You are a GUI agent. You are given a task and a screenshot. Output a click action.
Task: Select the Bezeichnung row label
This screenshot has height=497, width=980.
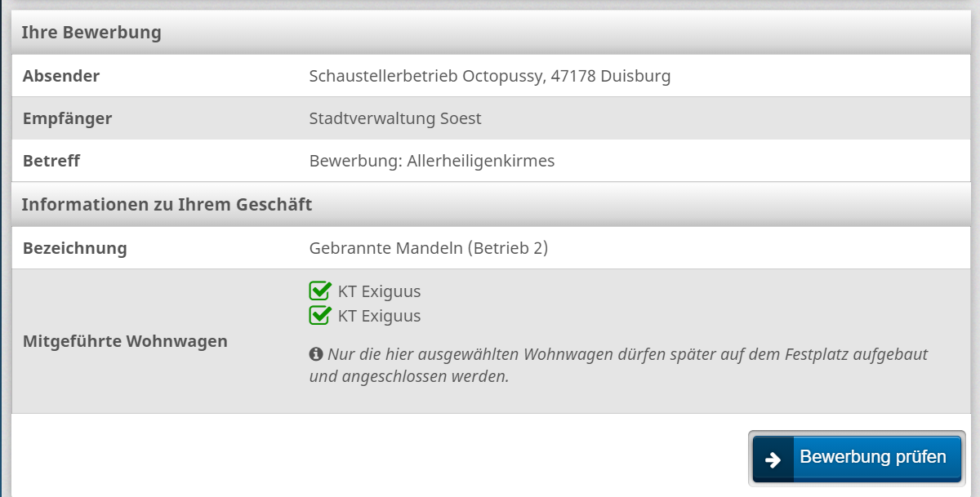coord(75,249)
